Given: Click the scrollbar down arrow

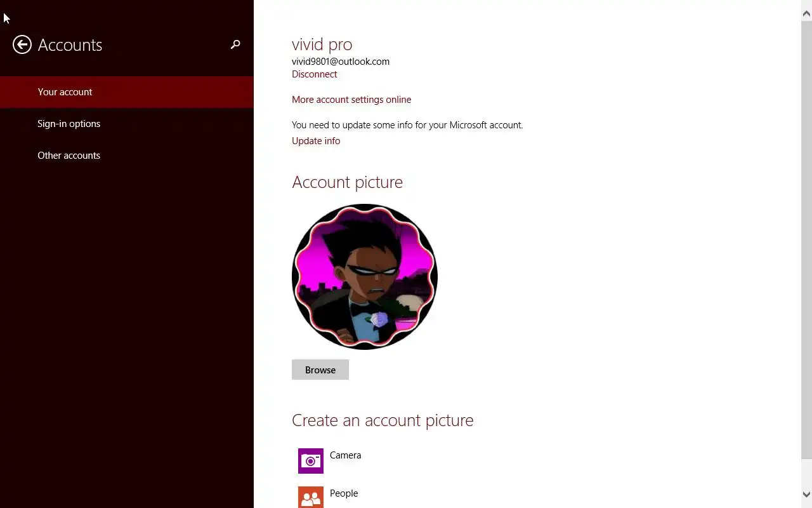Looking at the screenshot, I should click(807, 494).
